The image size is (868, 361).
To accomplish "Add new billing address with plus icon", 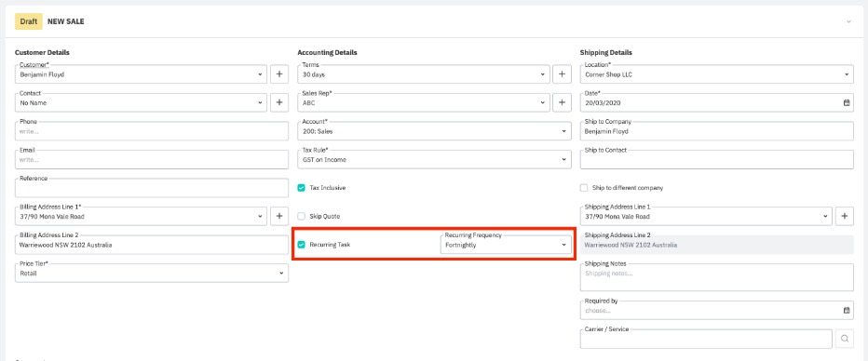I will click(279, 216).
